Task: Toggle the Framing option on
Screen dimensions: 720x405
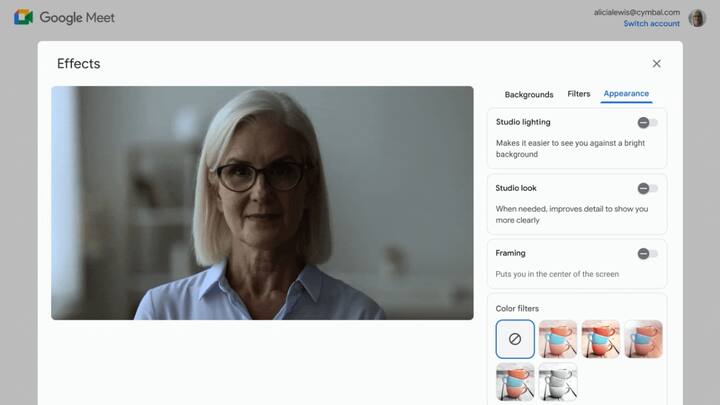Action: (x=647, y=254)
